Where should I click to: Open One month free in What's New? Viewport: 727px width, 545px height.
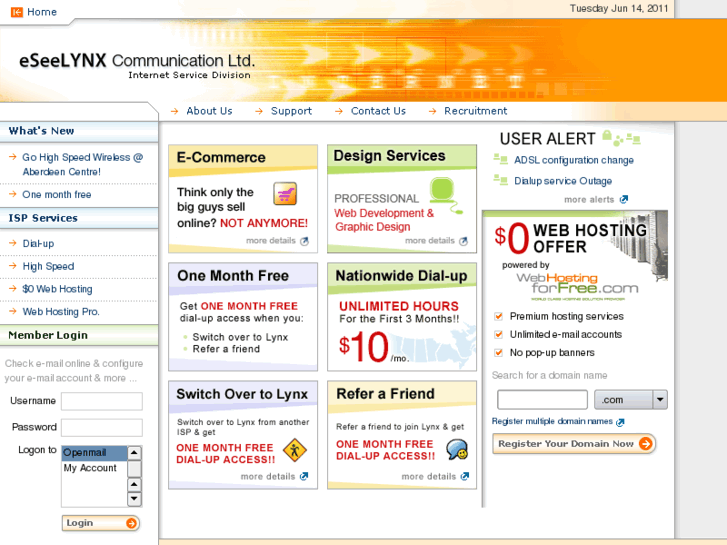[57, 195]
